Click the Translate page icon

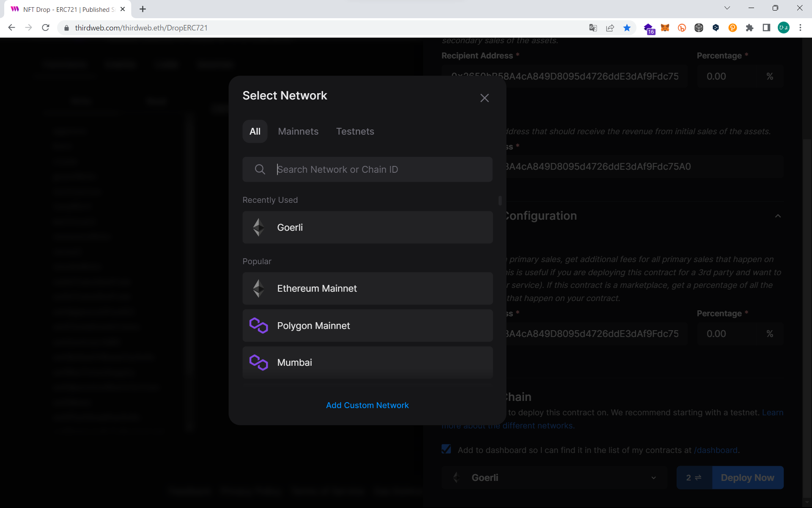pyautogui.click(x=593, y=28)
